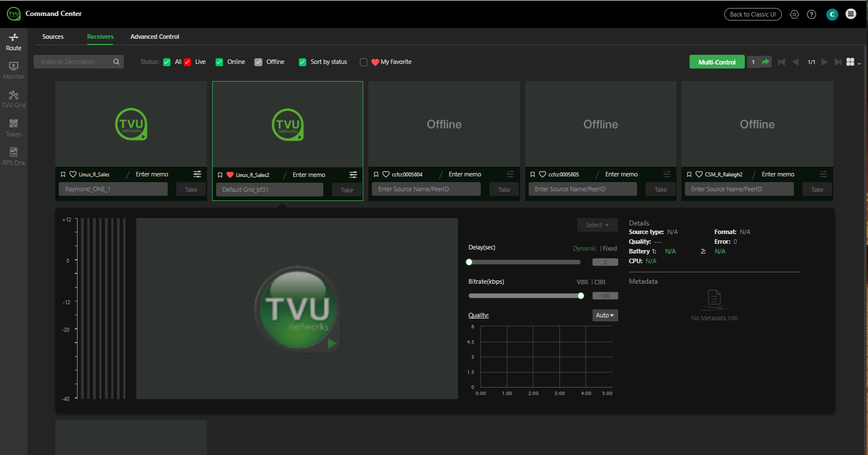Switch to the Receivers tab

pyautogui.click(x=100, y=37)
